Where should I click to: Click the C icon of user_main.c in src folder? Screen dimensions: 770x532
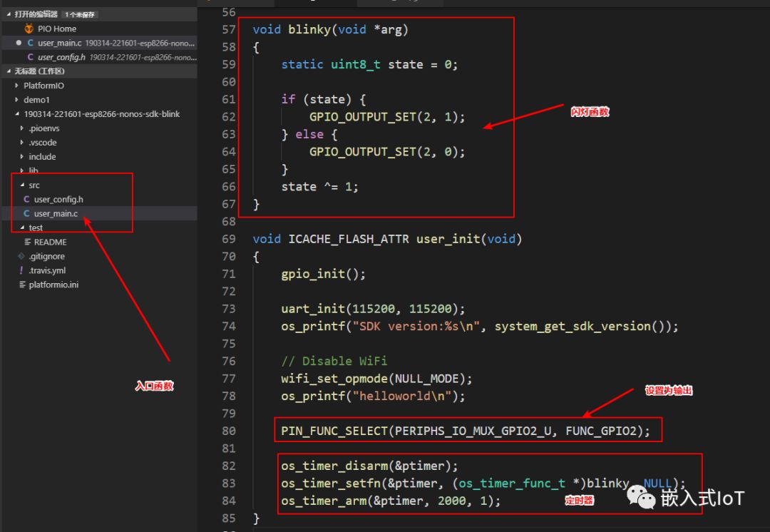click(x=26, y=213)
